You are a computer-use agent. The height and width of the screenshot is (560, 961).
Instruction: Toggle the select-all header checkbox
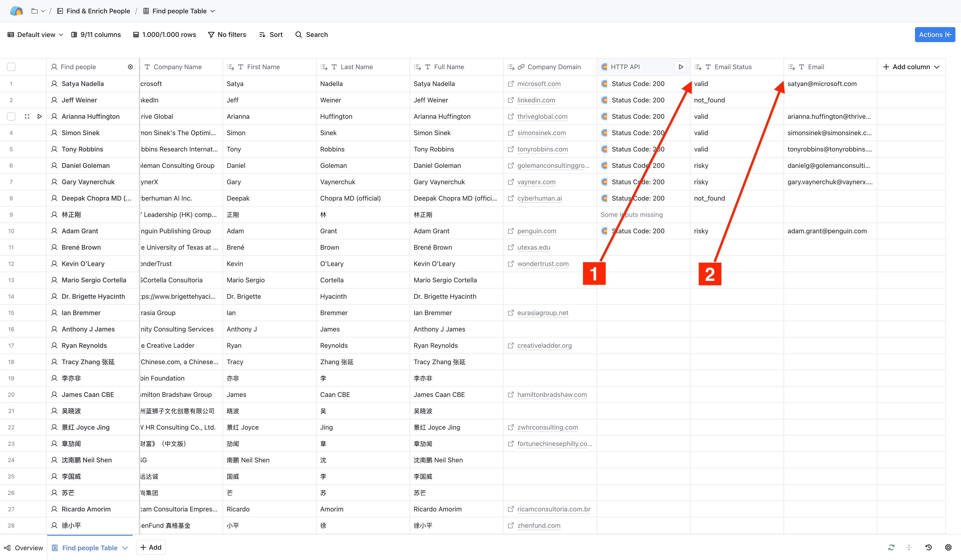(x=11, y=67)
